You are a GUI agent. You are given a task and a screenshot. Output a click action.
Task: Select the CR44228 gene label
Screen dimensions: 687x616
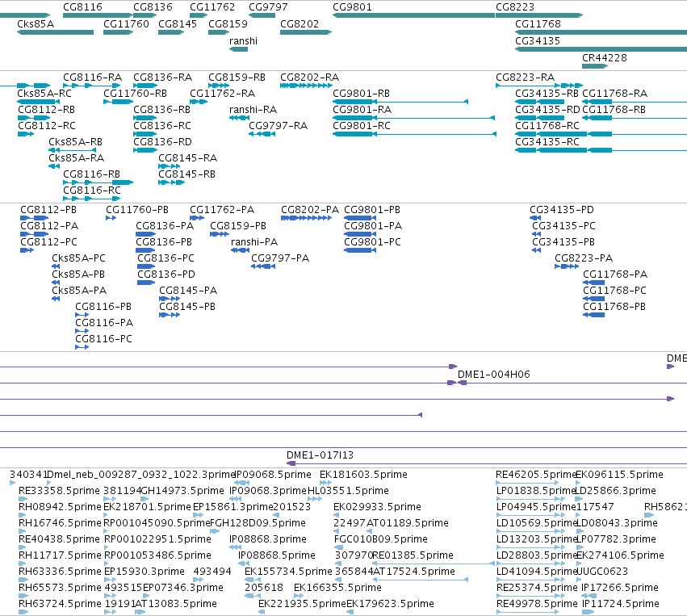click(x=604, y=58)
